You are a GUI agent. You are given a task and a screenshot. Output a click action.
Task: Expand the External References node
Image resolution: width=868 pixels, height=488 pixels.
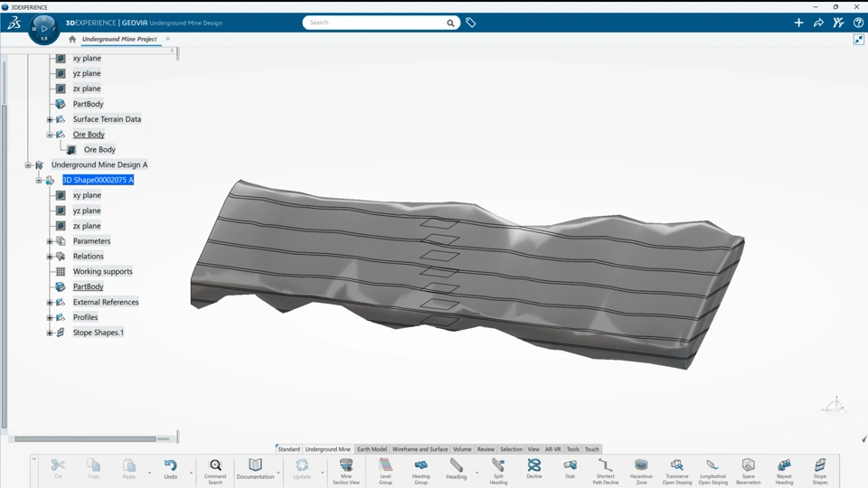coord(49,302)
